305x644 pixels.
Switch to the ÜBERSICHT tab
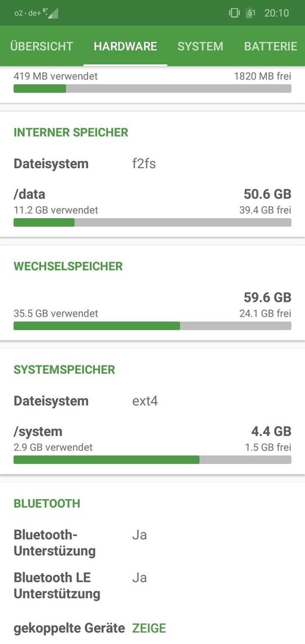pos(42,46)
